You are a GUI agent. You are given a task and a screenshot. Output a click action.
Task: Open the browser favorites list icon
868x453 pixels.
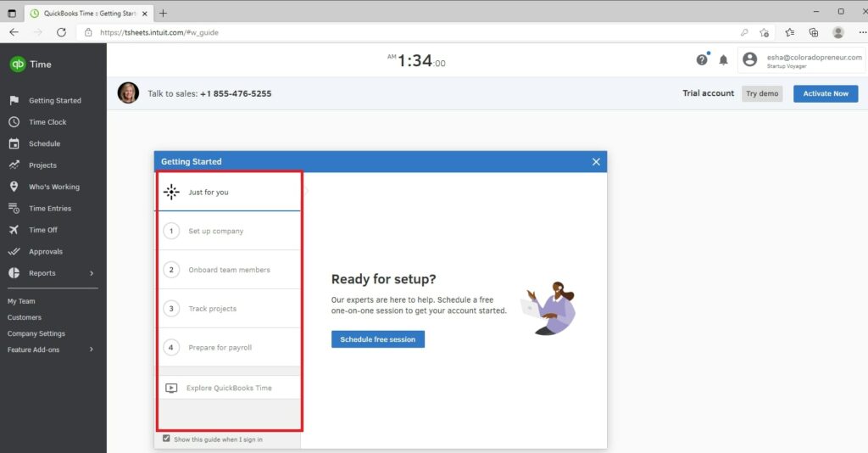790,33
